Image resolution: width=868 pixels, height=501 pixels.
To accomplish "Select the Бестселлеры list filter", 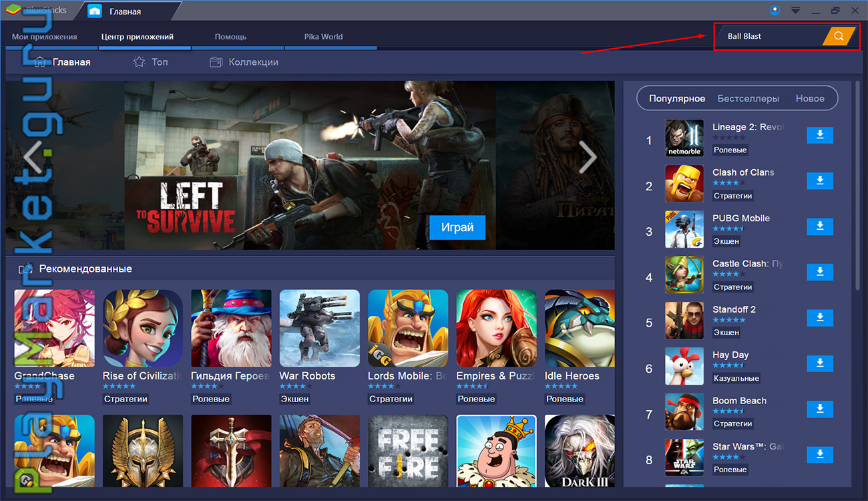I will coord(748,98).
